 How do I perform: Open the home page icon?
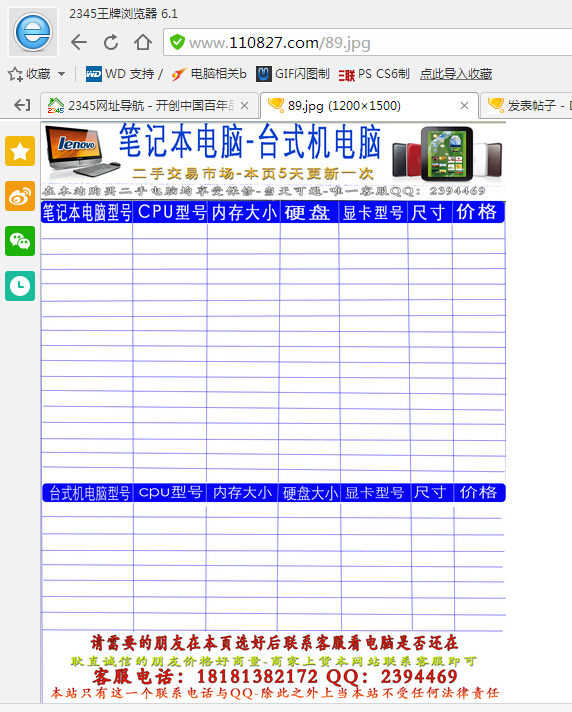click(x=143, y=42)
